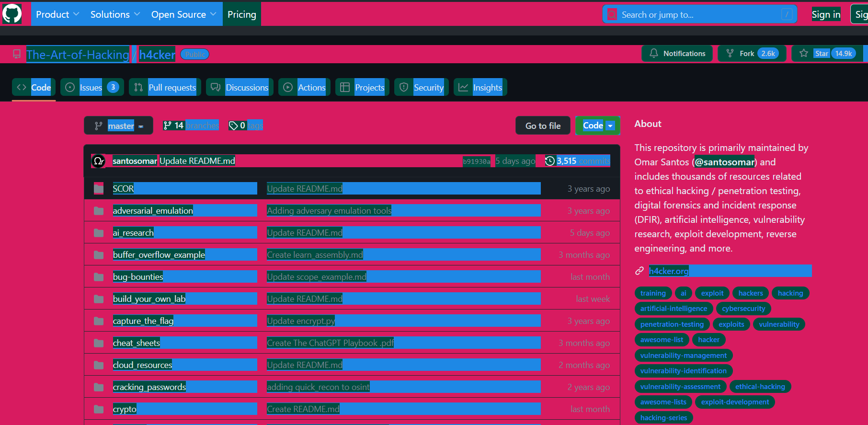Click the Discussions speech bubble icon
Screen dimensions: 868x425
(x=216, y=87)
